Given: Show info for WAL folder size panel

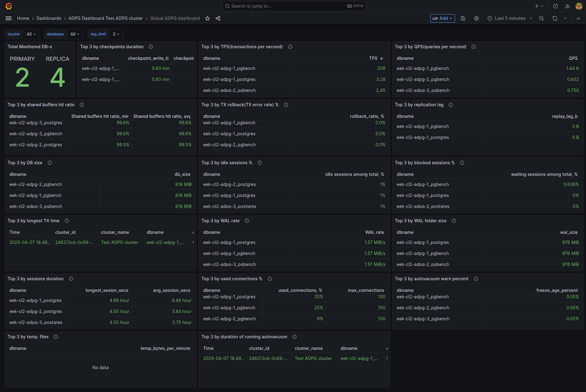Looking at the screenshot, I should click(454, 221).
